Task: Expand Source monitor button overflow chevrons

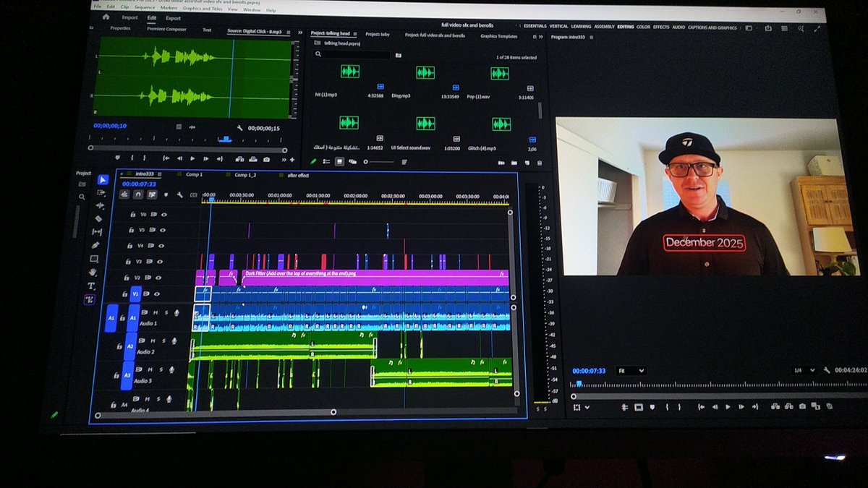Action: point(283,159)
